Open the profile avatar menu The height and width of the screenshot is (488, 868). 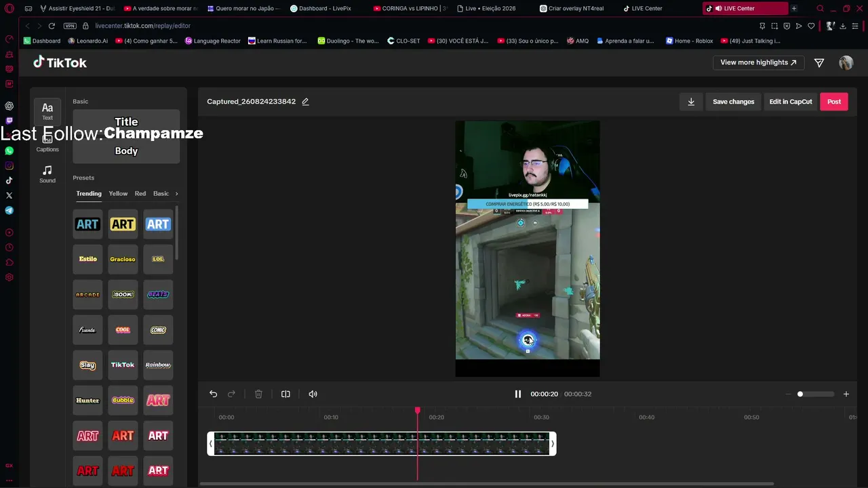846,62
